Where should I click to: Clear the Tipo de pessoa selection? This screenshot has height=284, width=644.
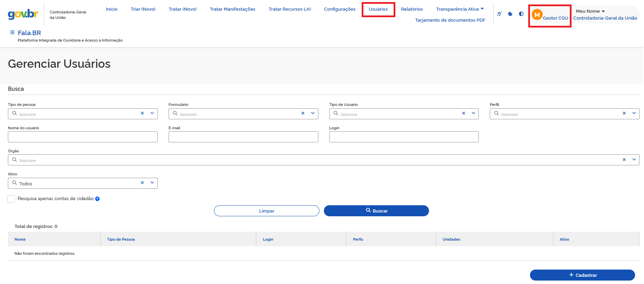[142, 113]
